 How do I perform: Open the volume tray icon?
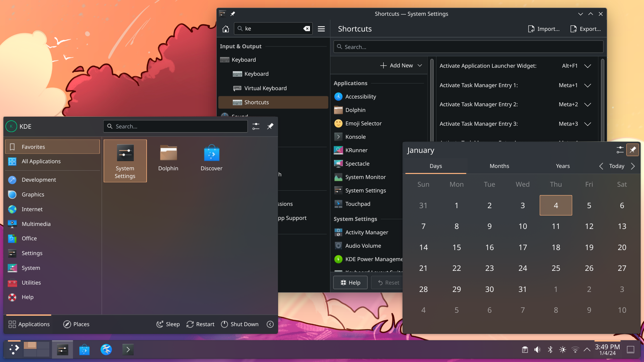(537, 350)
